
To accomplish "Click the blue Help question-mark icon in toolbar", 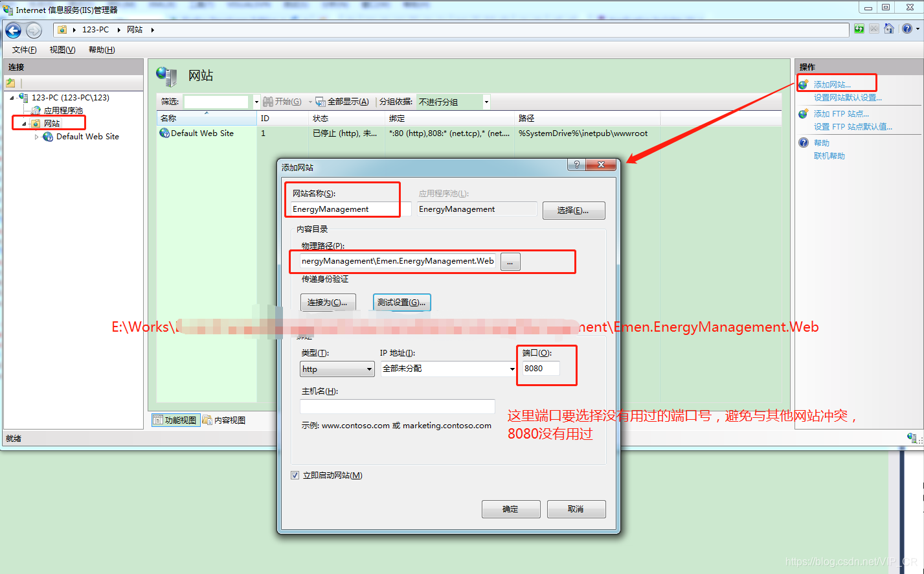I will (907, 29).
